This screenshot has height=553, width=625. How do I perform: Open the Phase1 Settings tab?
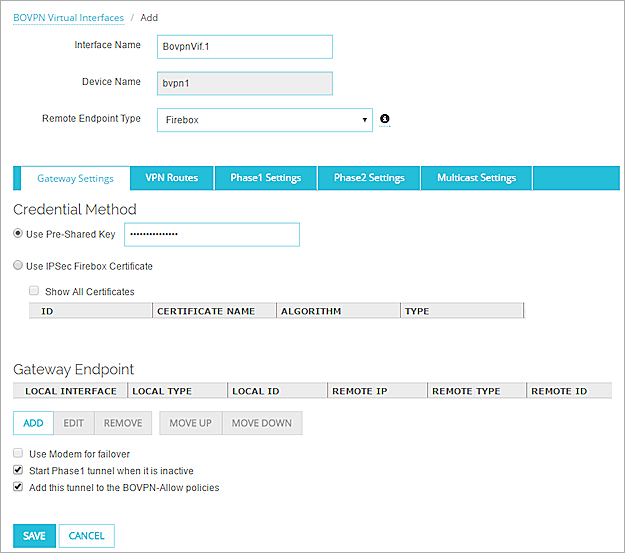click(265, 178)
